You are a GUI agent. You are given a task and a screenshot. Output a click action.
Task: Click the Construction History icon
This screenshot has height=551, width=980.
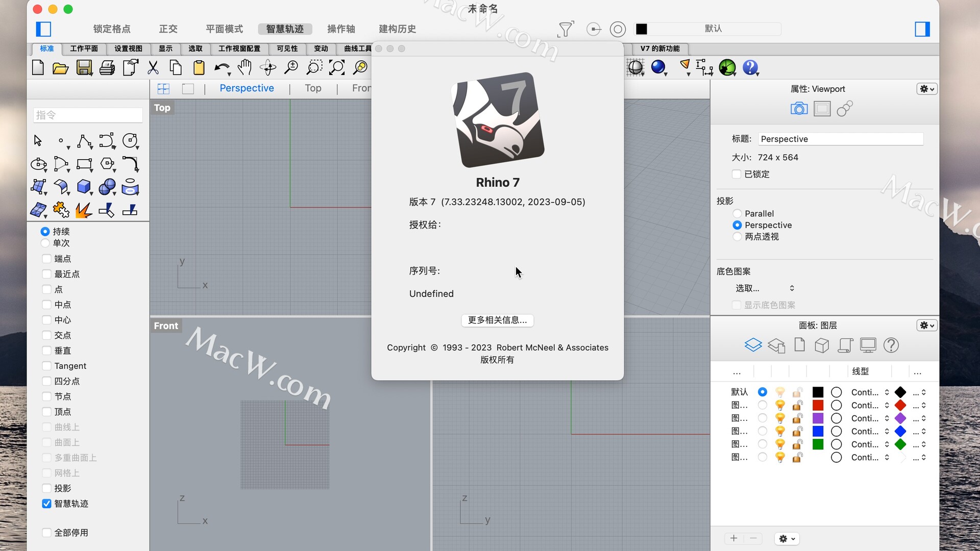[x=397, y=28]
